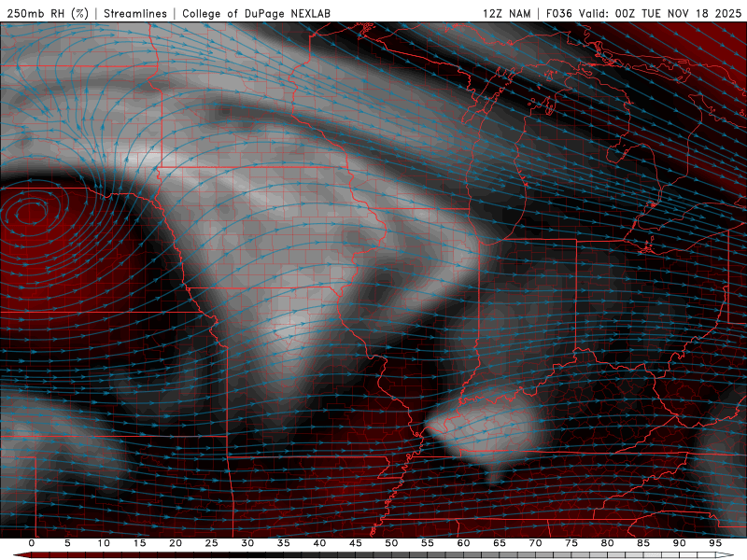Click the '40' colorbar scale label
Screen dimensions: 747x560
319,543
